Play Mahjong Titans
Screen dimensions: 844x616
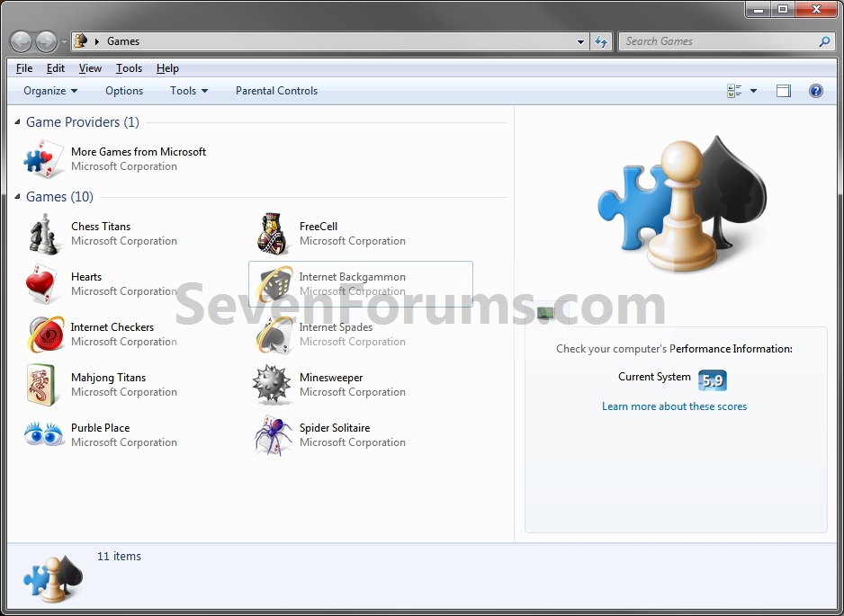point(108,378)
